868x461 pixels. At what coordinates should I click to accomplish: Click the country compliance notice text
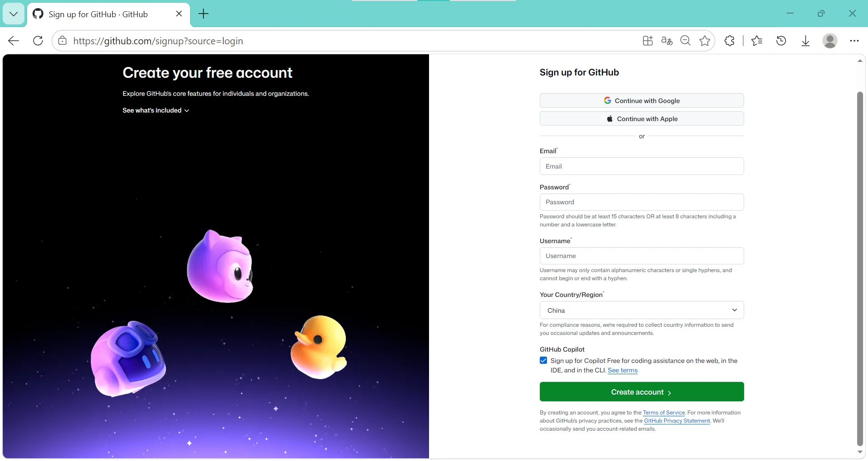[x=637, y=329]
